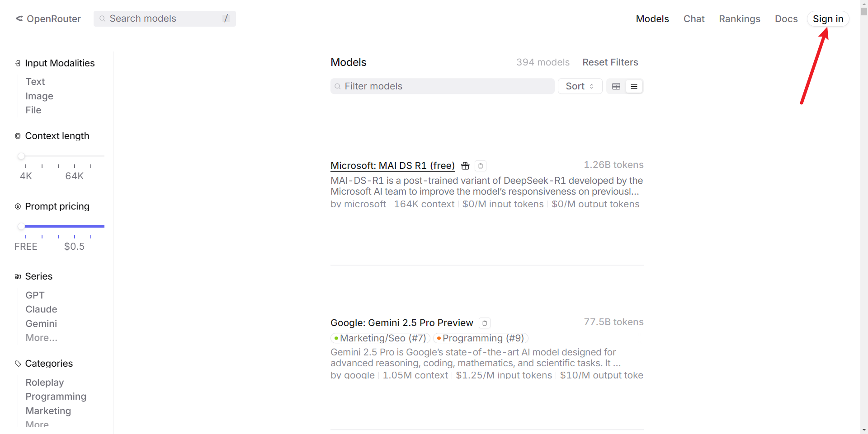The image size is (868, 434).
Task: Open the Chat nav item
Action: (x=694, y=19)
